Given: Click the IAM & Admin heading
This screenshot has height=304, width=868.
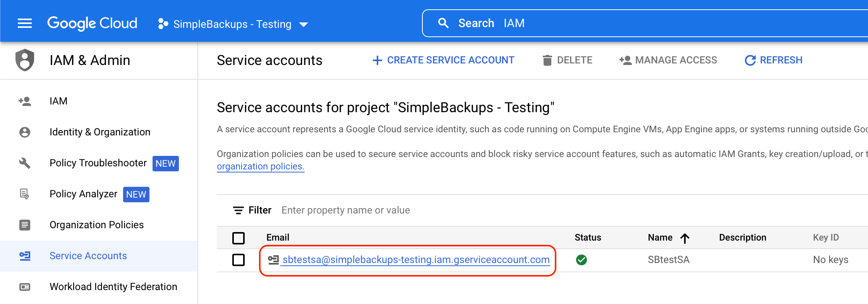Looking at the screenshot, I should [x=90, y=60].
